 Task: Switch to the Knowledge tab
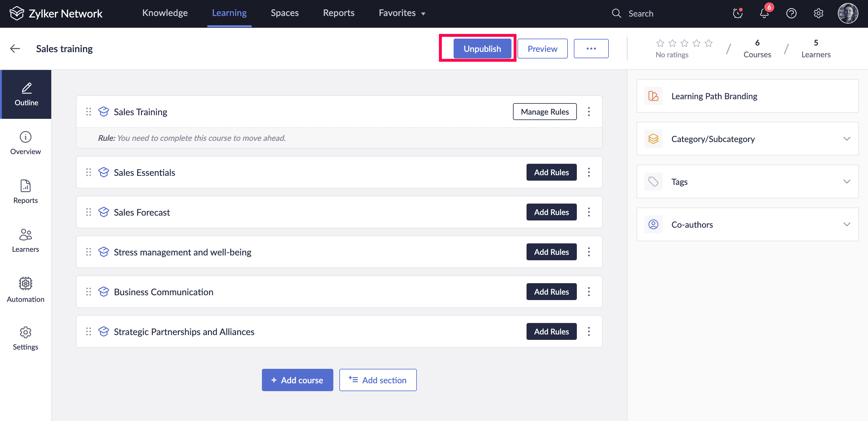(x=165, y=13)
